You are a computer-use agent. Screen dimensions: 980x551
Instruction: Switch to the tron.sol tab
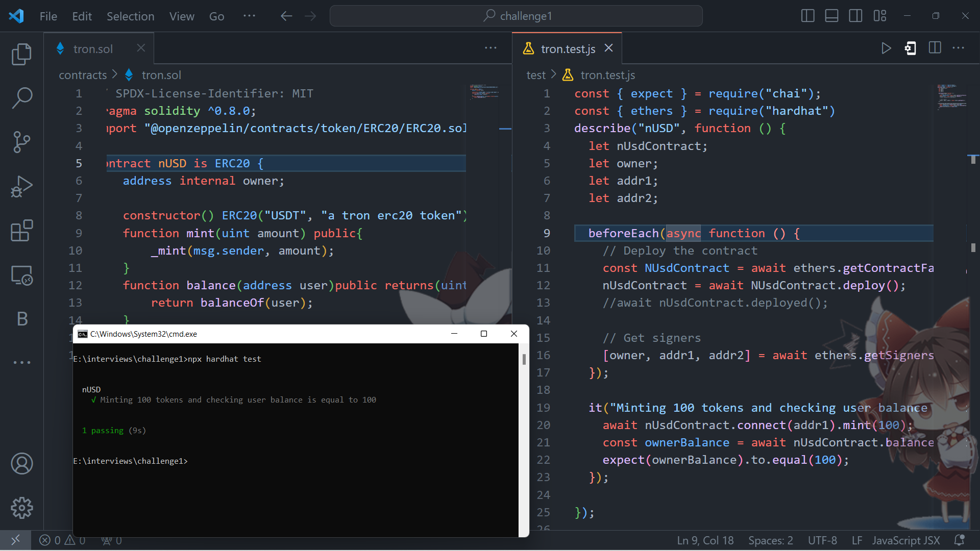(94, 48)
